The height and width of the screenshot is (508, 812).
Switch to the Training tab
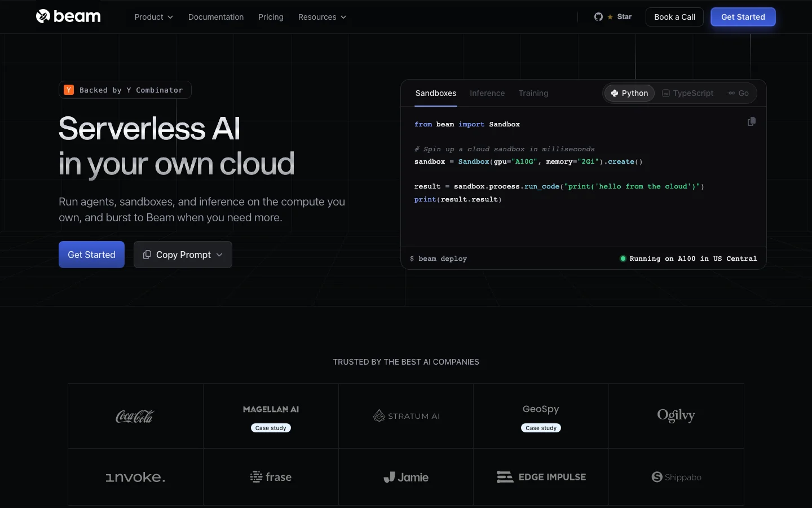pyautogui.click(x=533, y=93)
